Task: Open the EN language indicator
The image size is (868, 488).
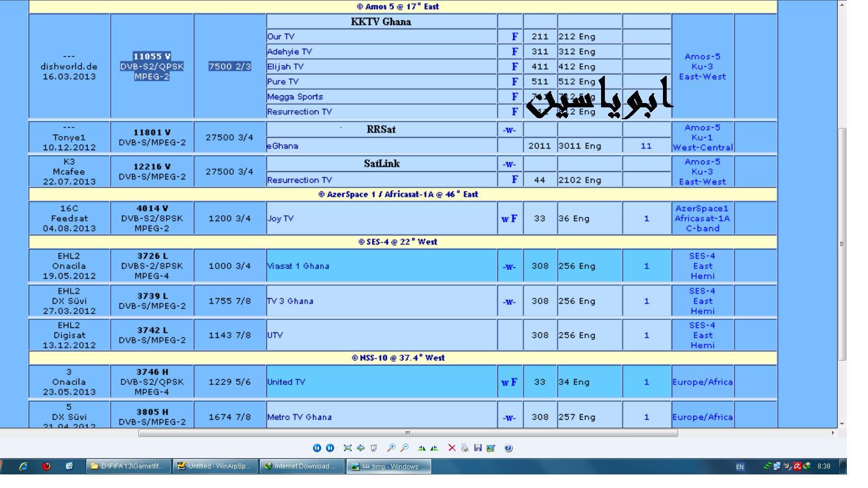Action: (x=740, y=467)
